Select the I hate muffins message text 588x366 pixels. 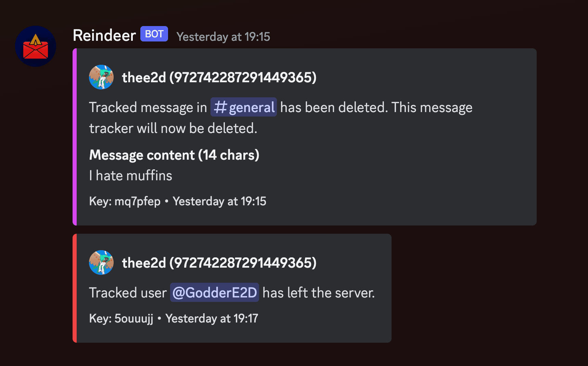[130, 175]
